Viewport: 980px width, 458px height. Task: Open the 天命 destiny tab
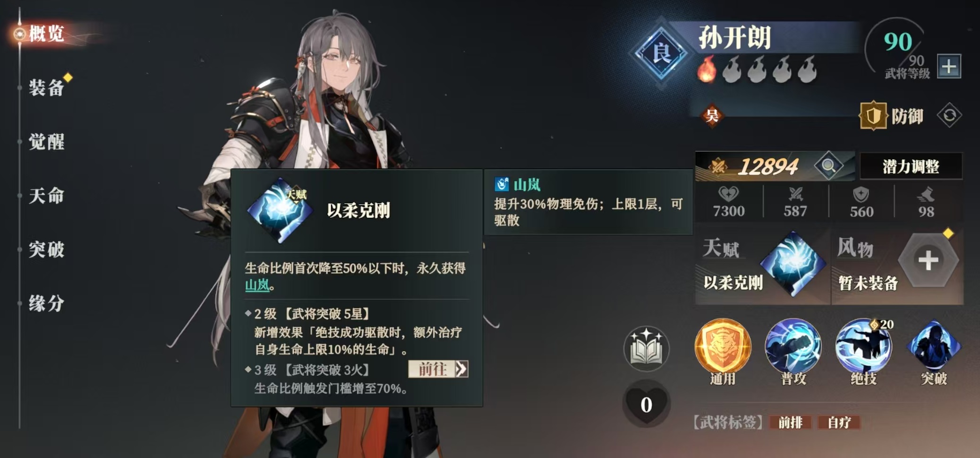click(46, 195)
